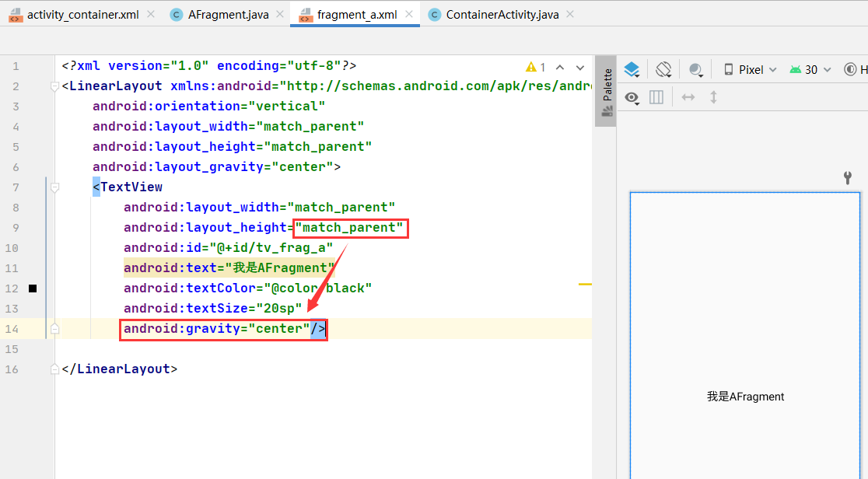868x479 pixels.
Task: Click the android:id="@+id/tv_frag_a" line
Action: [228, 248]
